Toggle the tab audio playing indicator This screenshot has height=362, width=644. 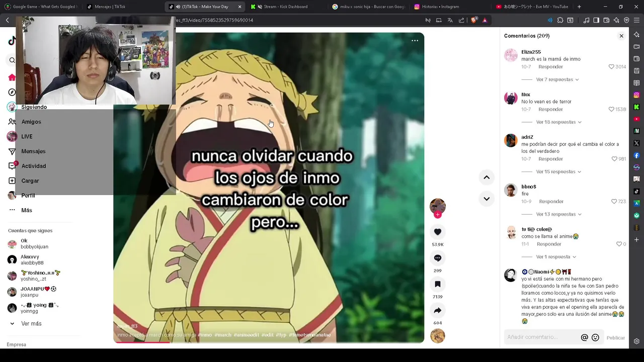178,7
